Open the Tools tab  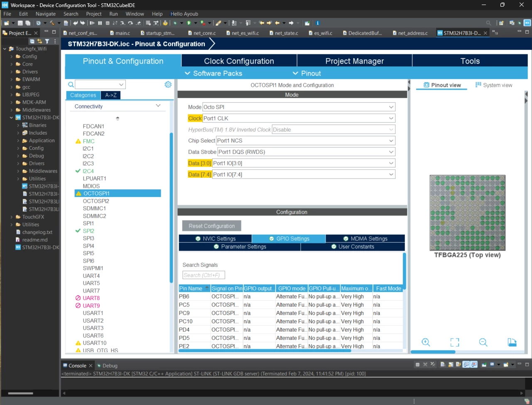click(470, 61)
